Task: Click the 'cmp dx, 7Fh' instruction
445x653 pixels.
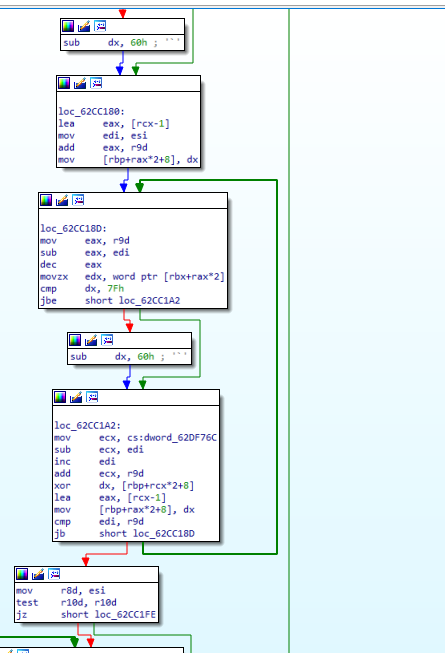Action: click(x=82, y=289)
